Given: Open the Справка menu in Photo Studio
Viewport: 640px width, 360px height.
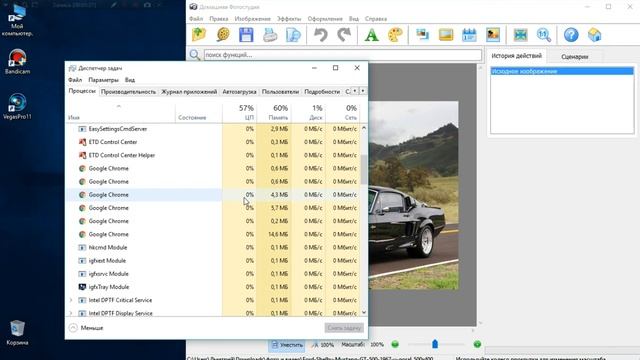Looking at the screenshot, I should (376, 19).
